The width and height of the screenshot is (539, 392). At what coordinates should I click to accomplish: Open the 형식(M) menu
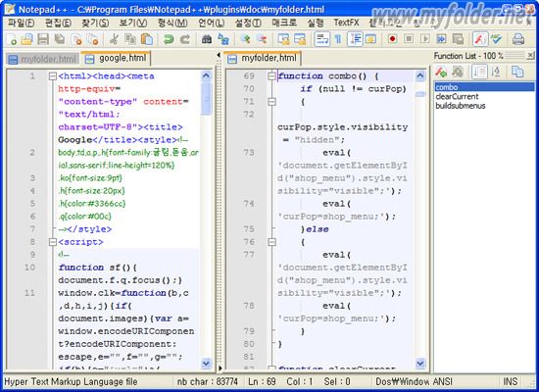(x=172, y=23)
